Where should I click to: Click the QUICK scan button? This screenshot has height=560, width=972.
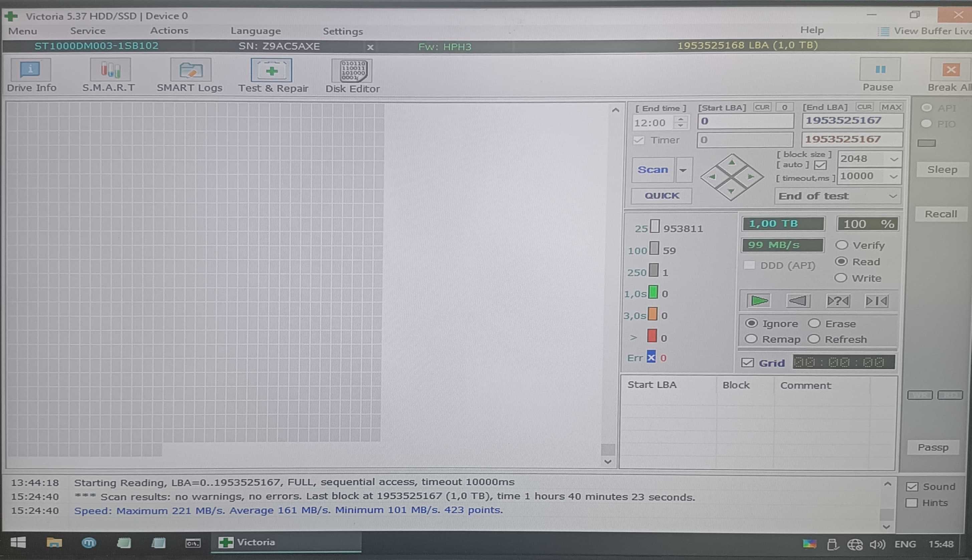662,196
